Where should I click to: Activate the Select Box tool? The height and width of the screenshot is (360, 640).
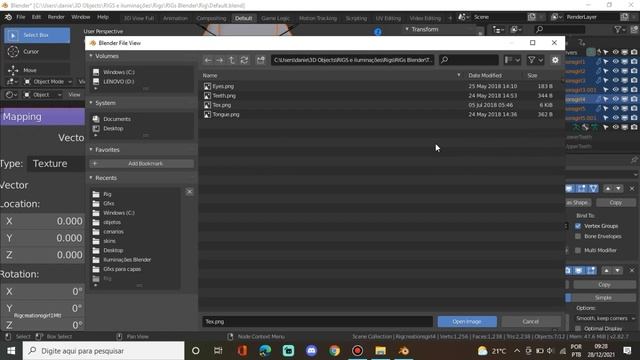[37, 36]
